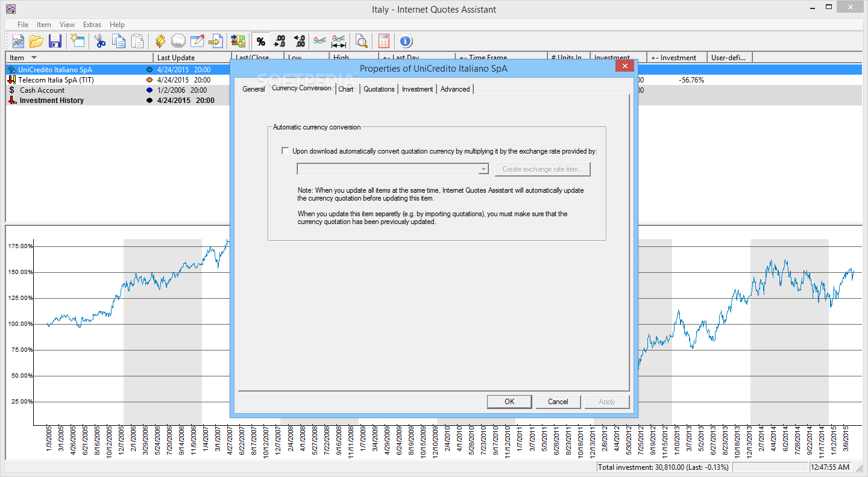Image resolution: width=868 pixels, height=477 pixels.
Task: Close the Properties dialog
Action: 624,66
